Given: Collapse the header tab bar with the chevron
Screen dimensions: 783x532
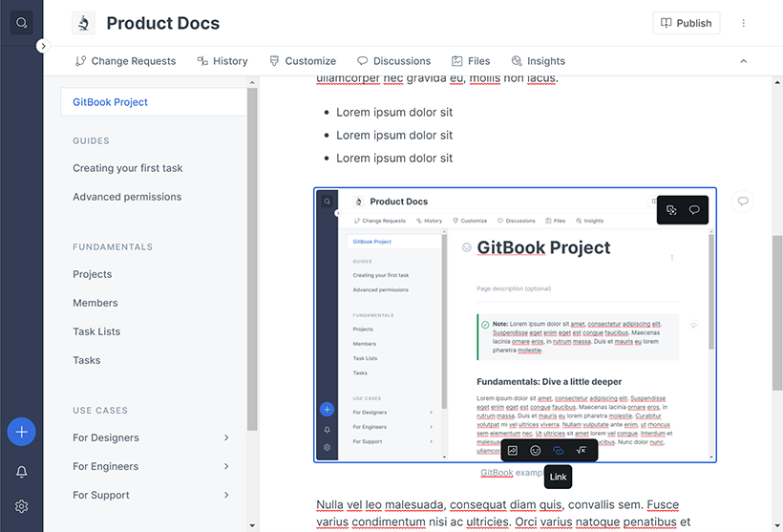Looking at the screenshot, I should [743, 61].
